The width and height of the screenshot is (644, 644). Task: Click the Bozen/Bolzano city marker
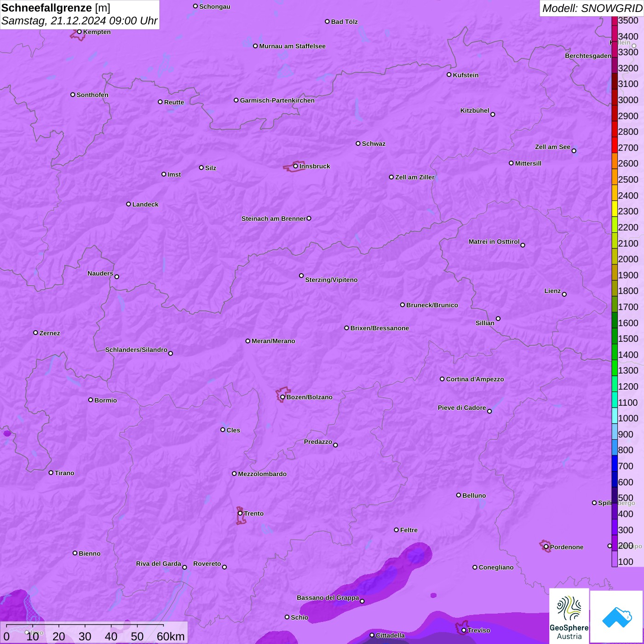coord(282,397)
